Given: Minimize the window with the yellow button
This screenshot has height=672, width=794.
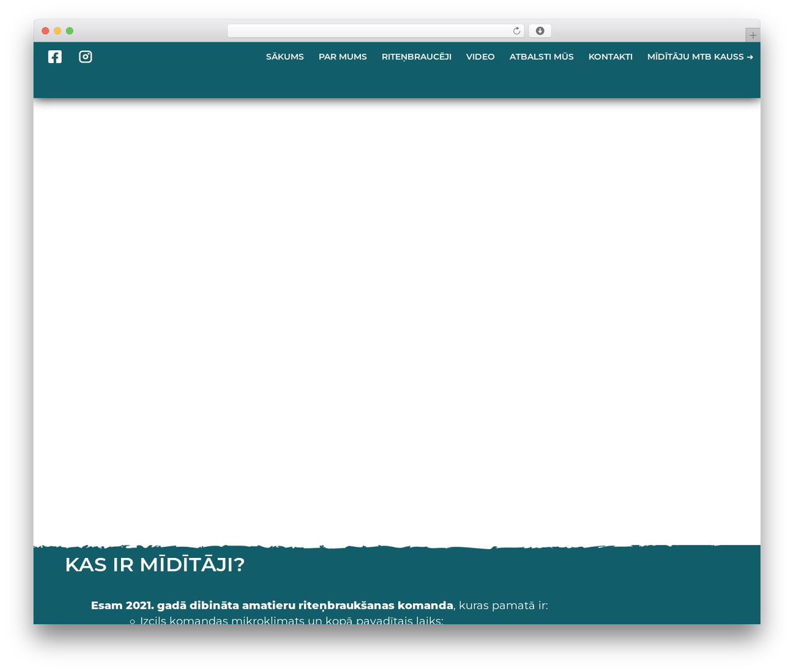Looking at the screenshot, I should point(58,31).
